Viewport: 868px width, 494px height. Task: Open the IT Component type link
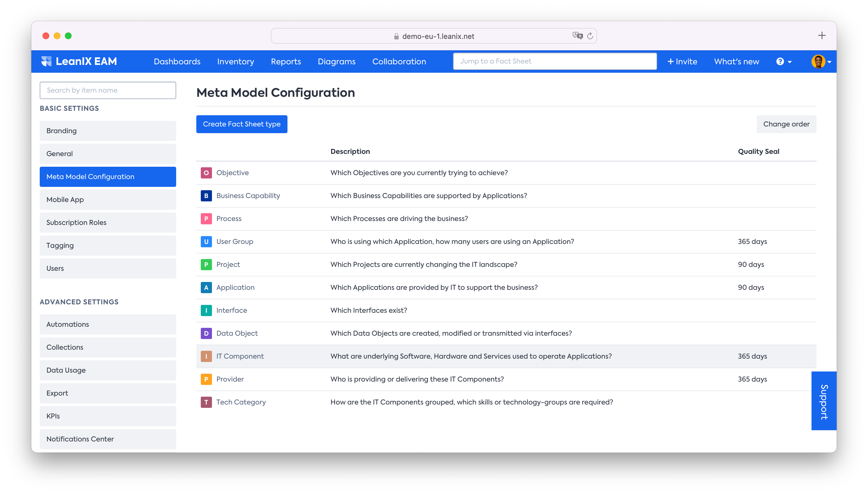pos(240,356)
